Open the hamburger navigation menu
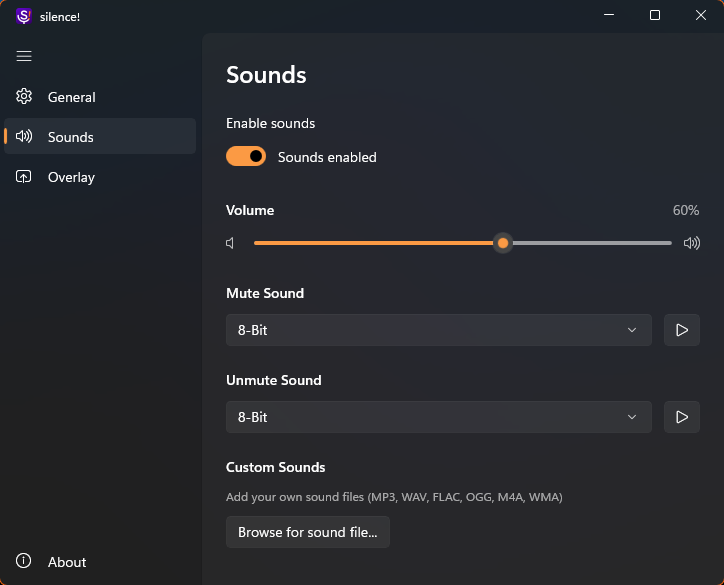This screenshot has width=724, height=585. 24,56
